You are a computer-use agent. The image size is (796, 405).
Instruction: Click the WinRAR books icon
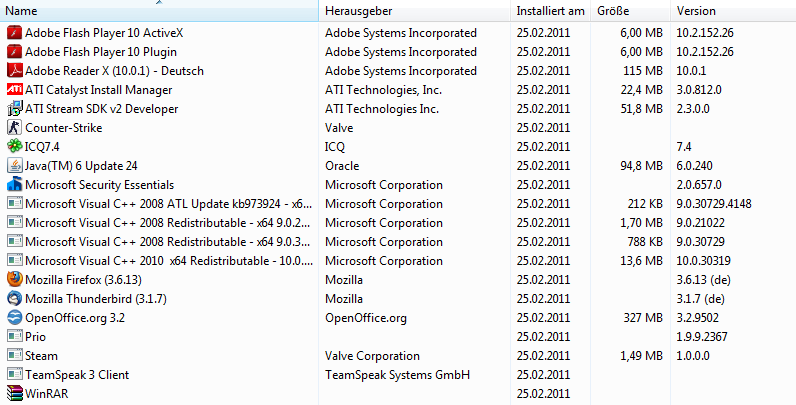pyautogui.click(x=15, y=393)
